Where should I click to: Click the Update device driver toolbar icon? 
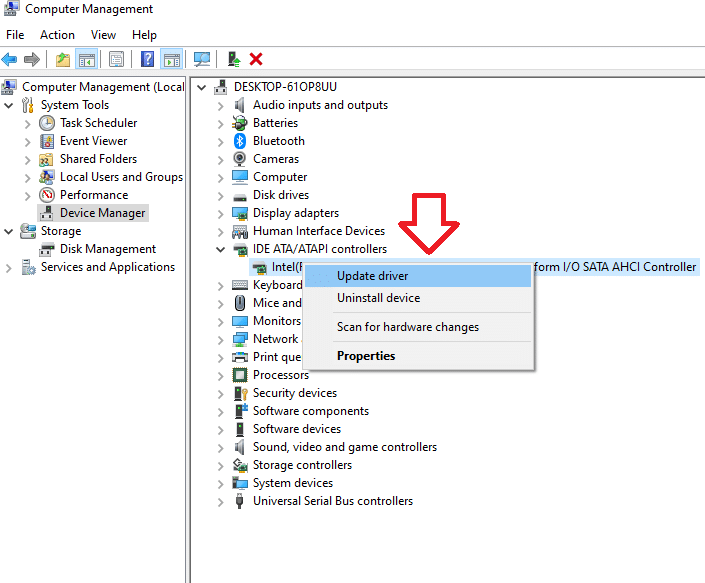click(234, 59)
